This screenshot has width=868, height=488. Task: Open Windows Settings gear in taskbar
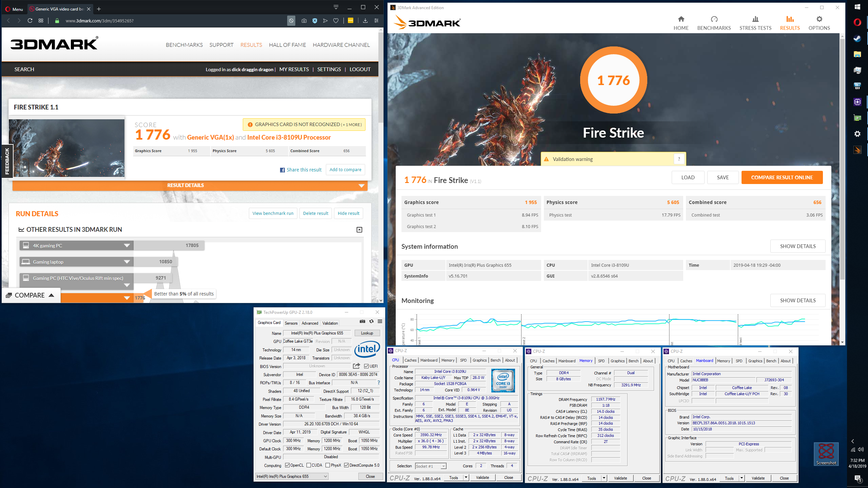pyautogui.click(x=857, y=134)
